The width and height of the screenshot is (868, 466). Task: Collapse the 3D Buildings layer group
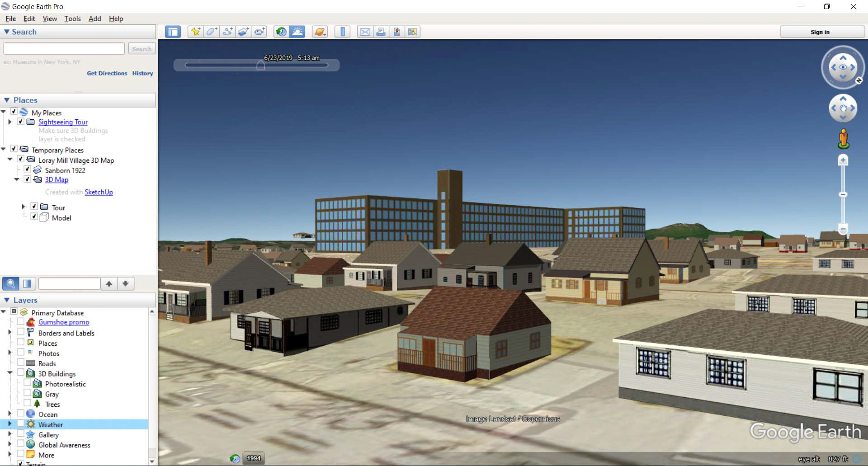(10, 373)
